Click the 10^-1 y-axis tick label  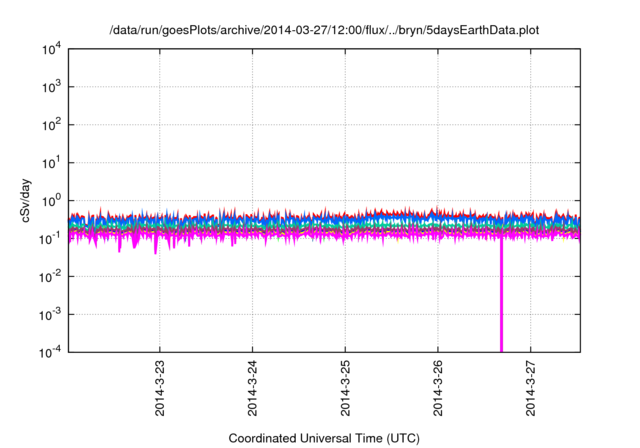tap(50, 239)
